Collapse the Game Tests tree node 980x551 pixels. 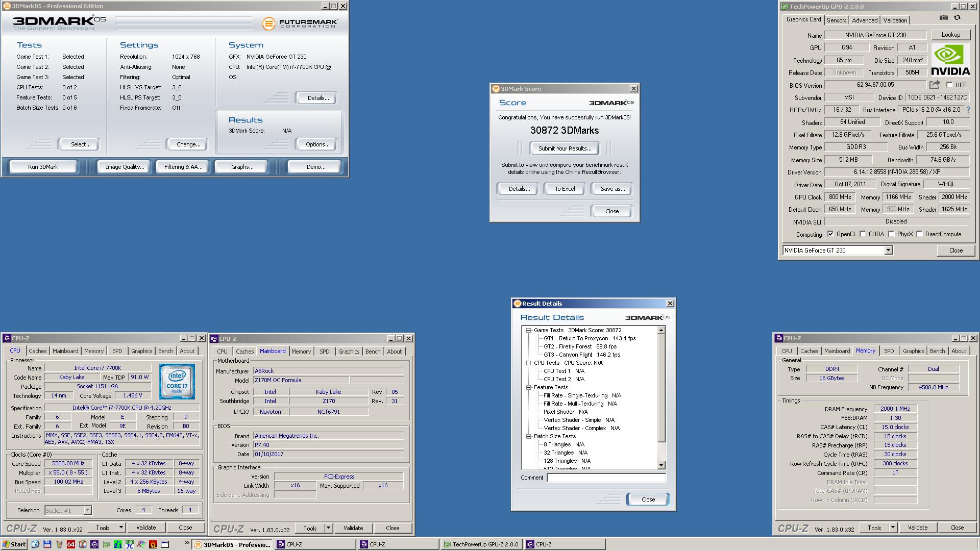pyautogui.click(x=529, y=330)
